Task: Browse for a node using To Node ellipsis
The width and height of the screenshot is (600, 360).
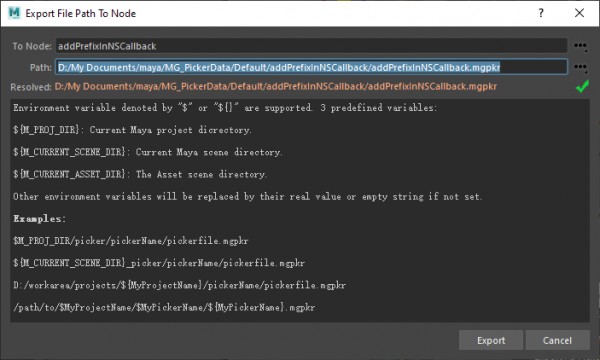Action: [580, 46]
